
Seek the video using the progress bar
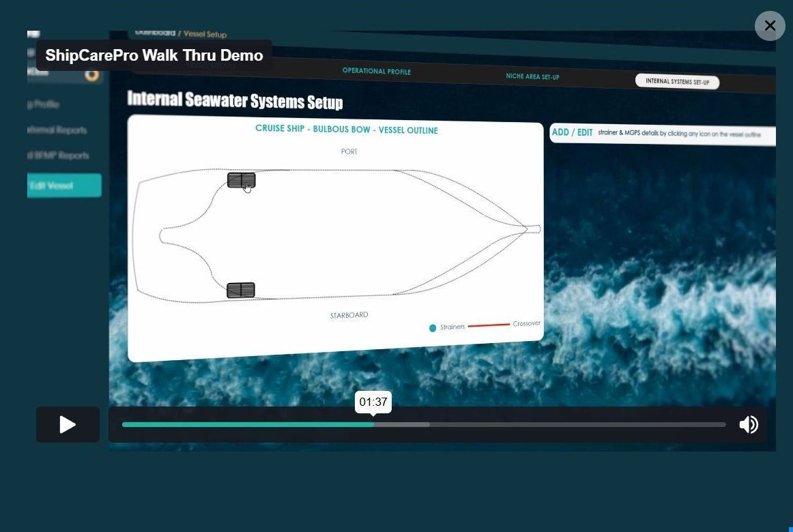click(424, 424)
